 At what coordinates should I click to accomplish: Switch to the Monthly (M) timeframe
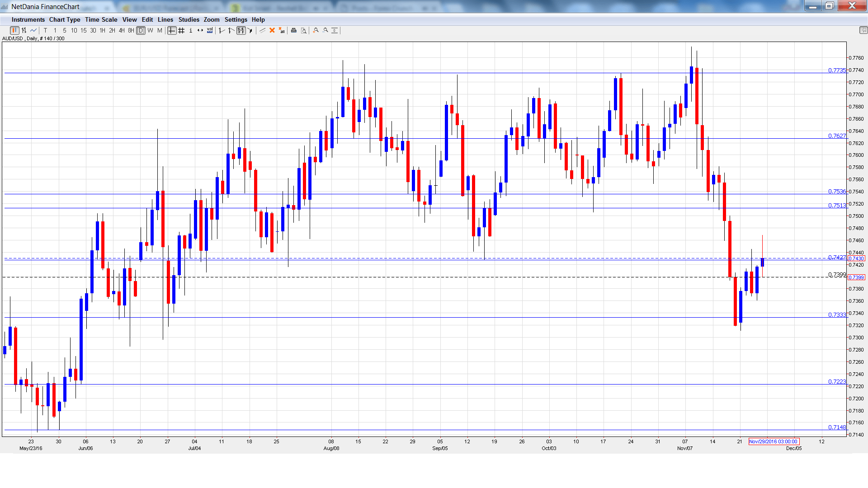tap(159, 30)
